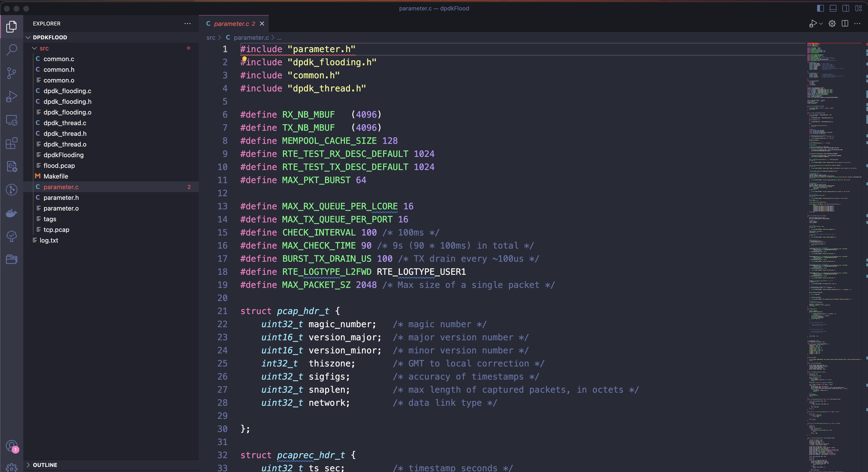The image size is (868, 472).
Task: Click the EXPLORER panel title
Action: pyautogui.click(x=47, y=24)
